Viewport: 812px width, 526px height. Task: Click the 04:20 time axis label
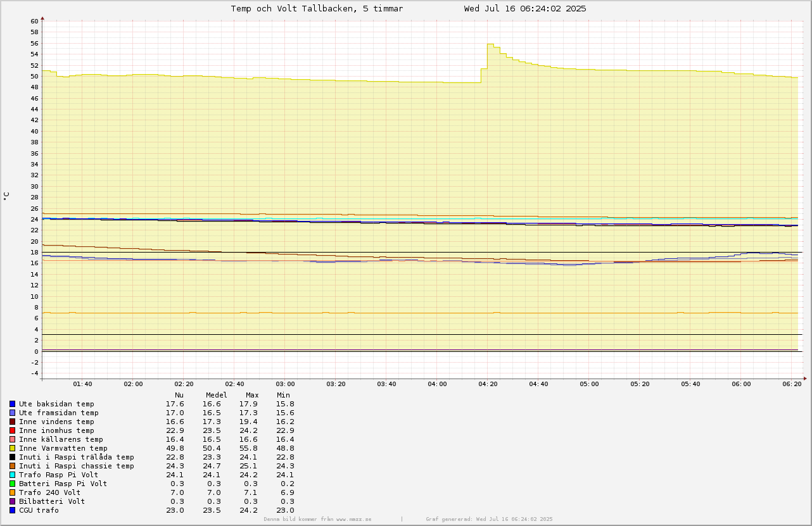pyautogui.click(x=488, y=384)
